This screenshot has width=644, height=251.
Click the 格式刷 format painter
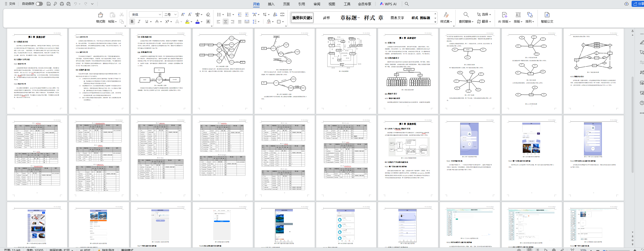(x=100, y=18)
